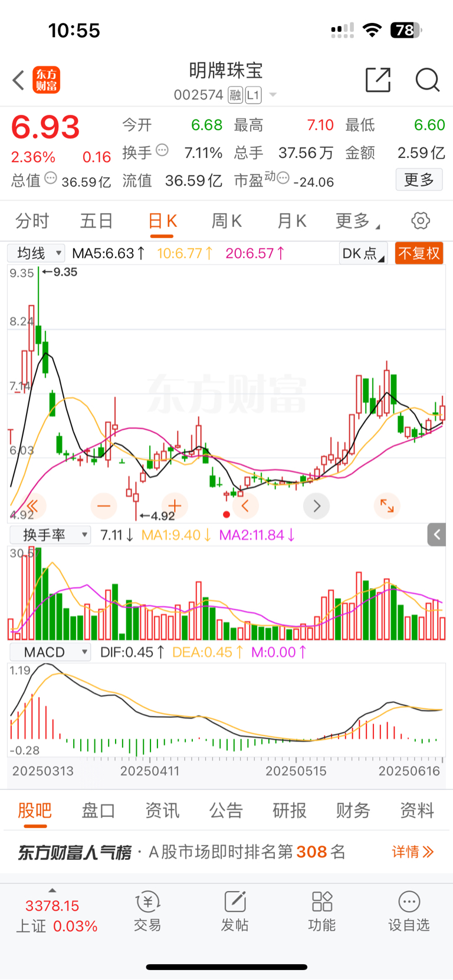Viewport: 453px width, 980px height.
Task: Tap the DIF:0.45 value
Action: [132, 652]
